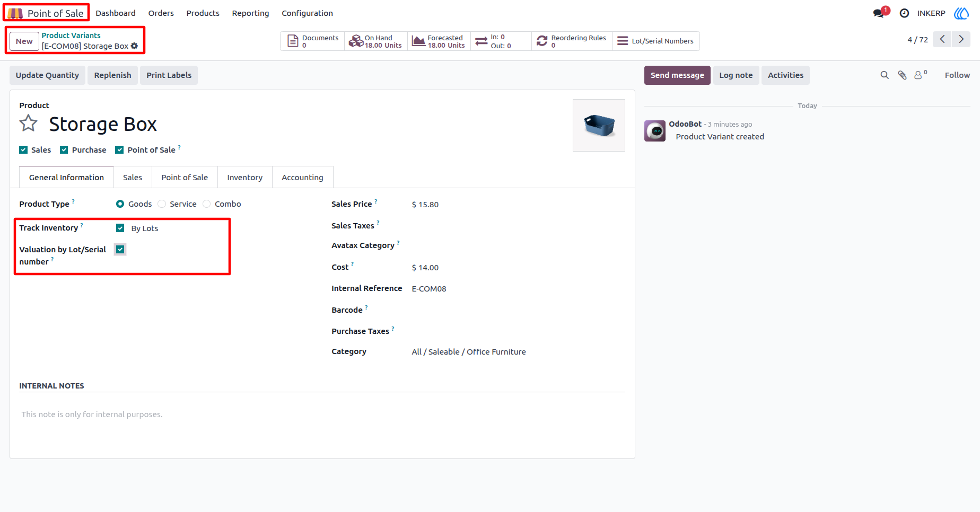Viewport: 980px width, 512px height.
Task: Open the In/Out transfers button
Action: (501, 41)
